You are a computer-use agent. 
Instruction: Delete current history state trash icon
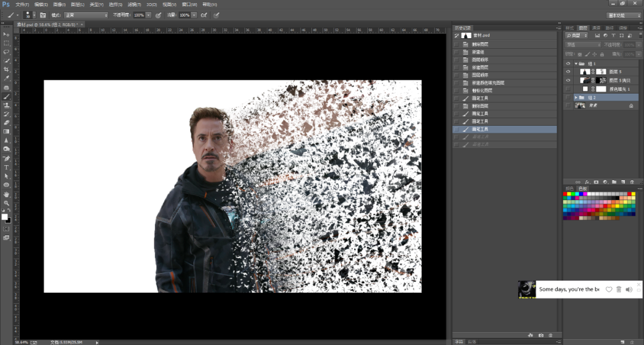(x=550, y=335)
